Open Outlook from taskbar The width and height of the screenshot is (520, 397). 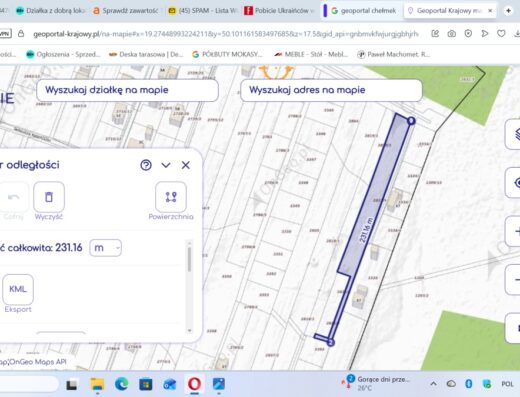(x=170, y=385)
